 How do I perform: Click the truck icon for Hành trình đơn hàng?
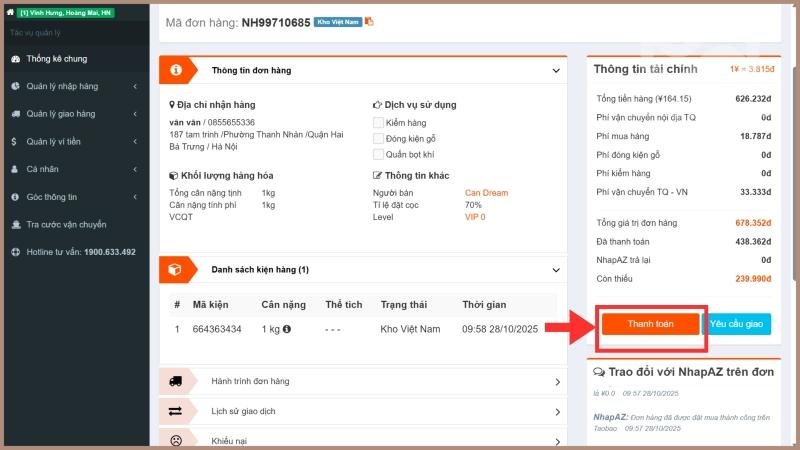click(x=176, y=381)
